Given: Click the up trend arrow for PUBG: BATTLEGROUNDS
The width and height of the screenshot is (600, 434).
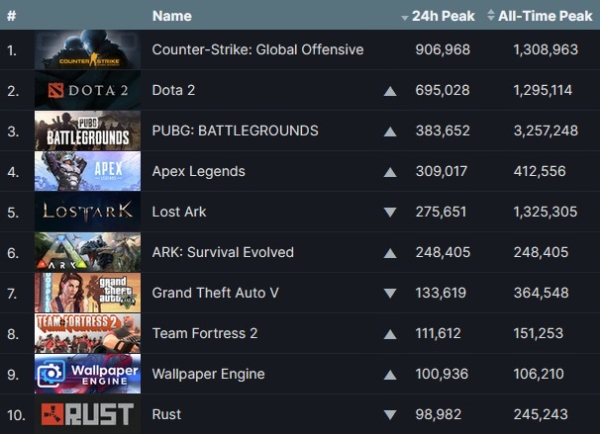Looking at the screenshot, I should tap(390, 132).
